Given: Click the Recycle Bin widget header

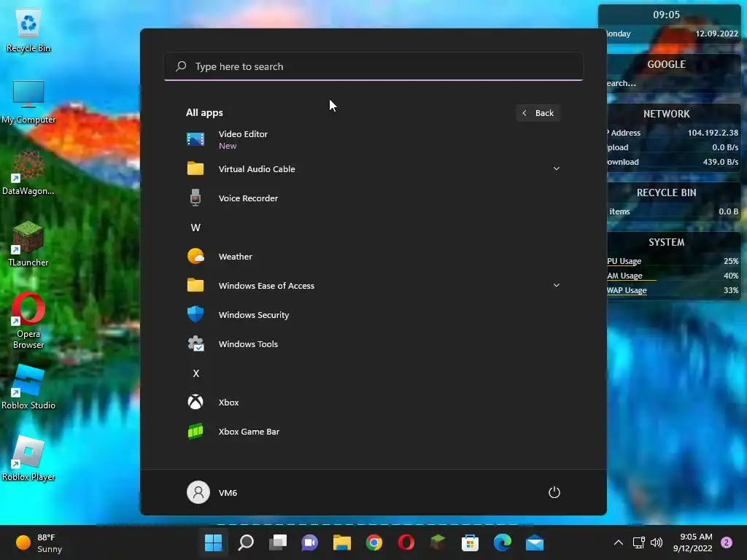Looking at the screenshot, I should pos(666,192).
